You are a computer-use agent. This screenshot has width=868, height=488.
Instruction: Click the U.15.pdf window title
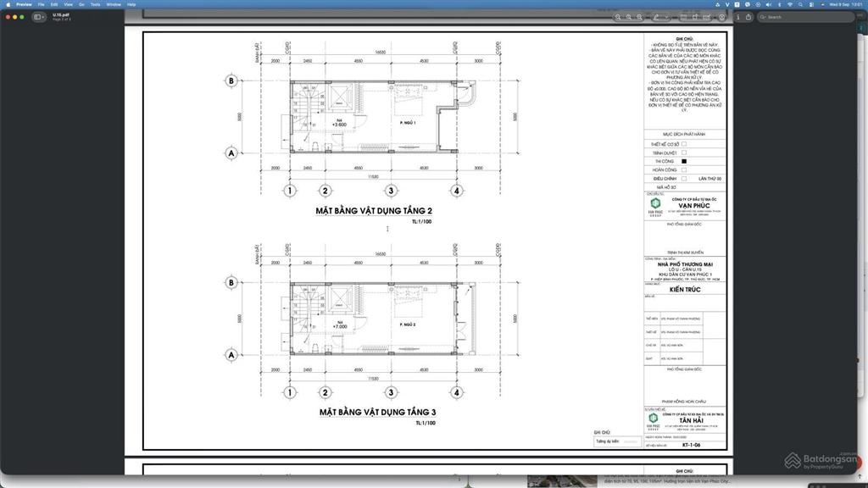(61, 15)
